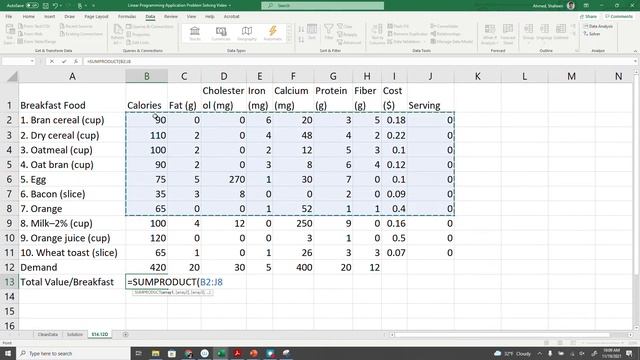Select the Automatic data type

click(273, 33)
